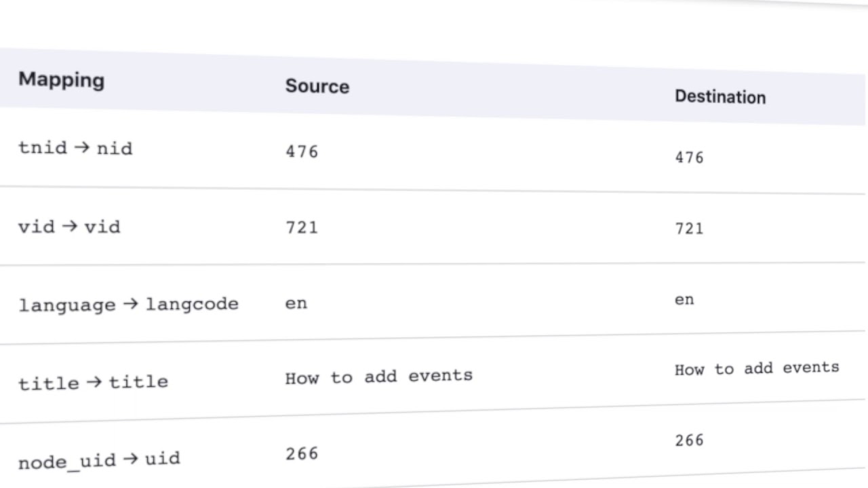Select Destination value 721 in the vid row

point(689,228)
